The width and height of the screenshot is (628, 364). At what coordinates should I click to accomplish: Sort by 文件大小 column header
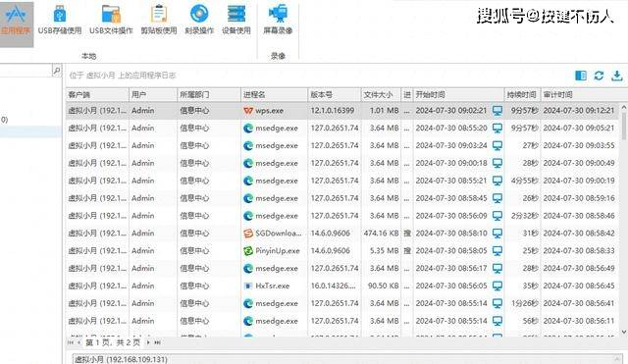tap(381, 94)
